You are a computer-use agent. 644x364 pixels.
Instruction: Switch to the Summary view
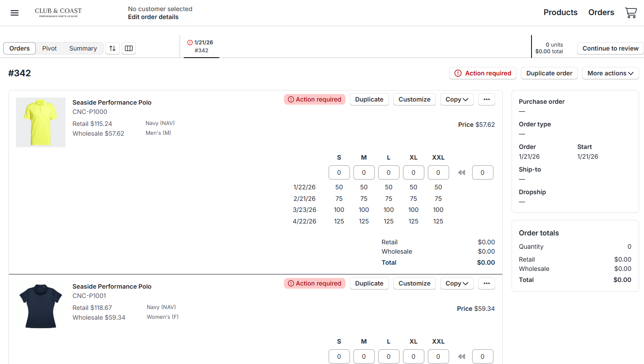(83, 48)
